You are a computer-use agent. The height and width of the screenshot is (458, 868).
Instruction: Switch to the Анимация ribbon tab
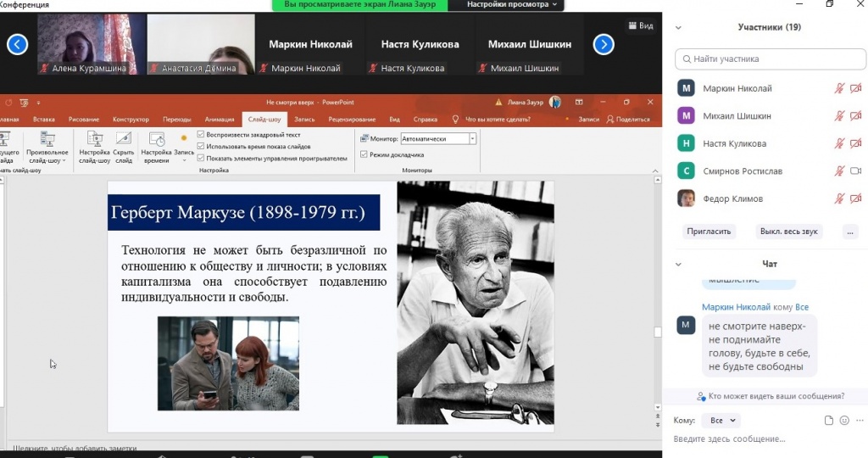[219, 120]
